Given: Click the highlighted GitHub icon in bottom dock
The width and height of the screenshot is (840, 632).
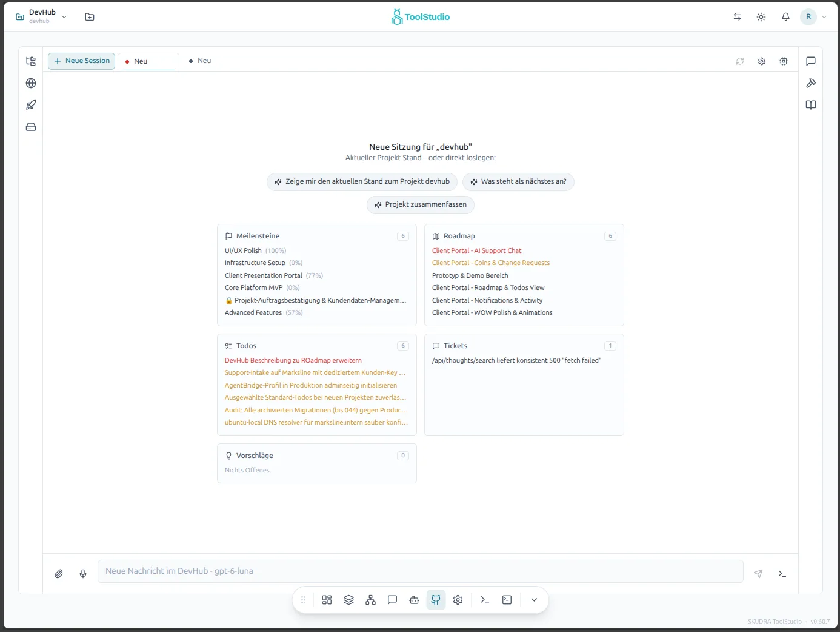Looking at the screenshot, I should coord(436,600).
